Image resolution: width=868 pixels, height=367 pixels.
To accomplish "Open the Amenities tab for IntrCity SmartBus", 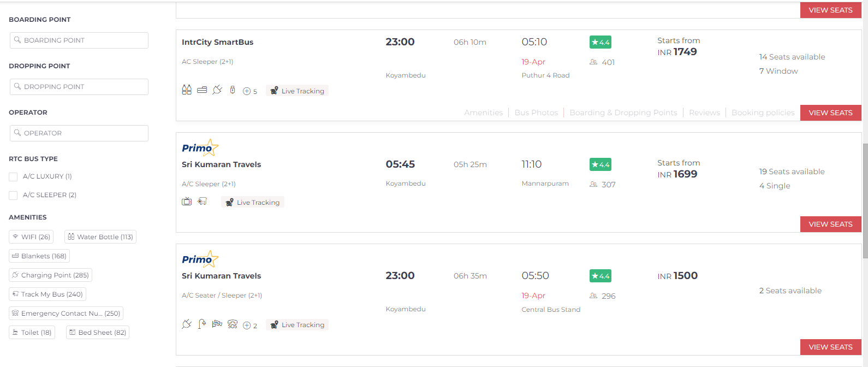I will [483, 113].
